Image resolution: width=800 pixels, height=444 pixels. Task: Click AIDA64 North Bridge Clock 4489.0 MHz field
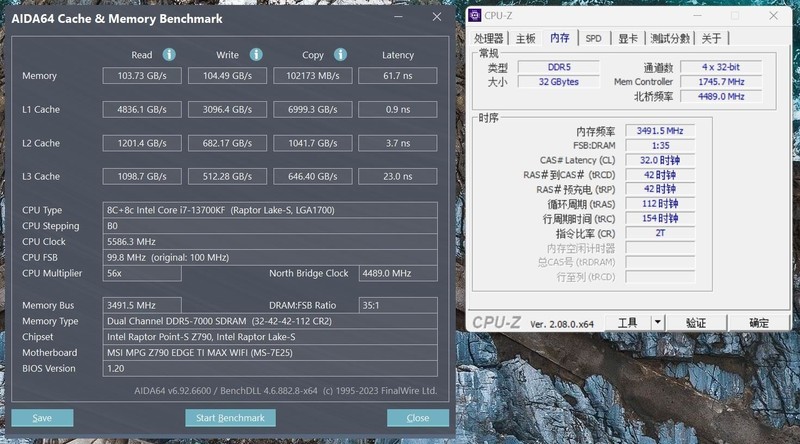[x=398, y=273]
